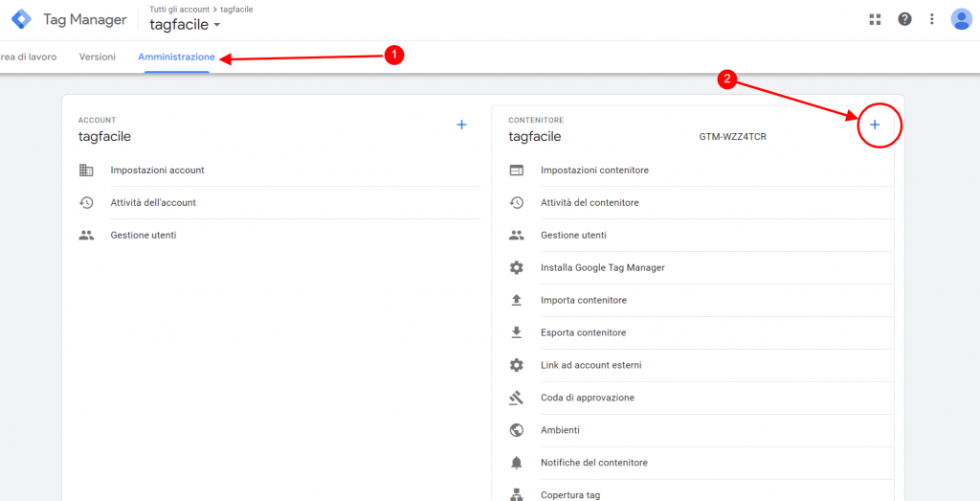Click the download icon for Esporta contenitore
The width and height of the screenshot is (980, 501).
click(516, 332)
